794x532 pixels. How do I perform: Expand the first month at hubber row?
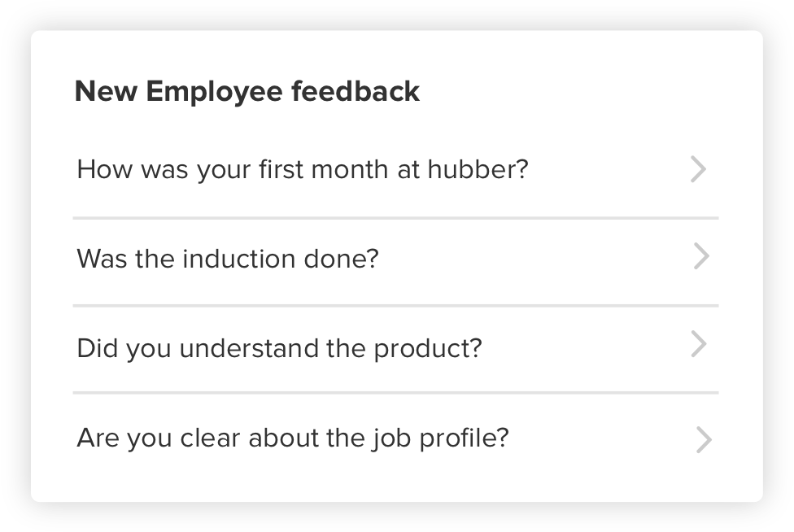tap(395, 171)
